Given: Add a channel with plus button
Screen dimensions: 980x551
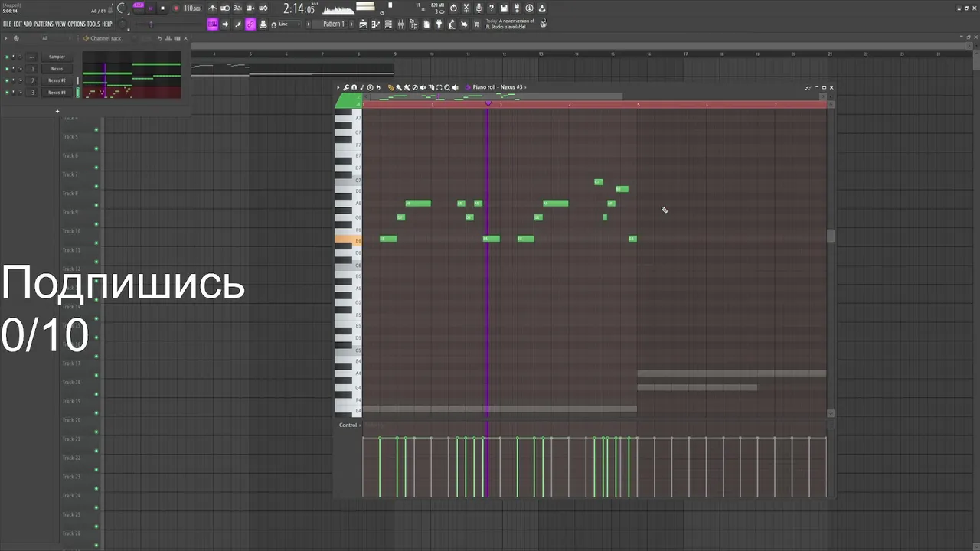Looking at the screenshot, I should [57, 112].
